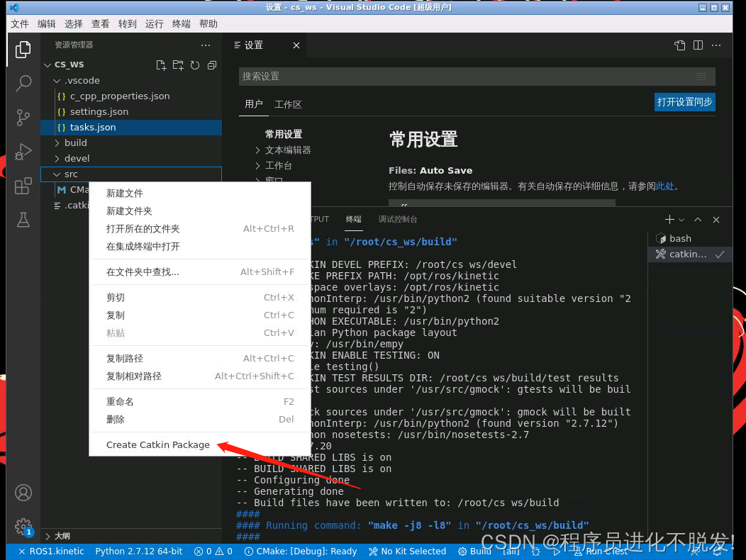Close the 设置 editor tab
The width and height of the screenshot is (746, 560).
[x=296, y=45]
